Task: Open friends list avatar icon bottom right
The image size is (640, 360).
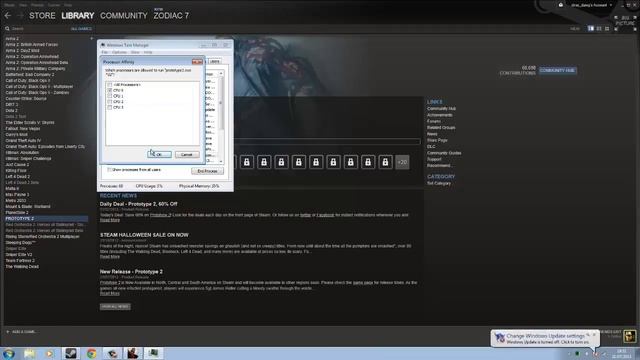Action: (630, 336)
